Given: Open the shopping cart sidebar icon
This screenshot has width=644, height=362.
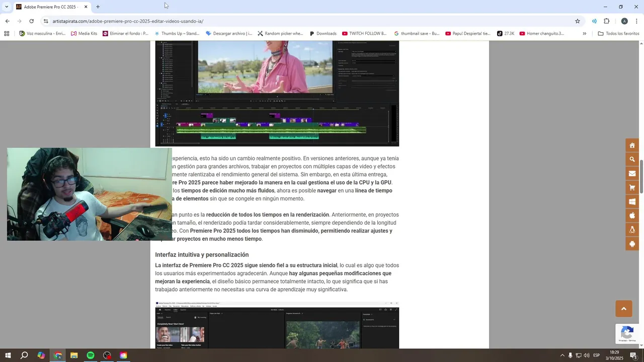Looking at the screenshot, I should coord(632,188).
